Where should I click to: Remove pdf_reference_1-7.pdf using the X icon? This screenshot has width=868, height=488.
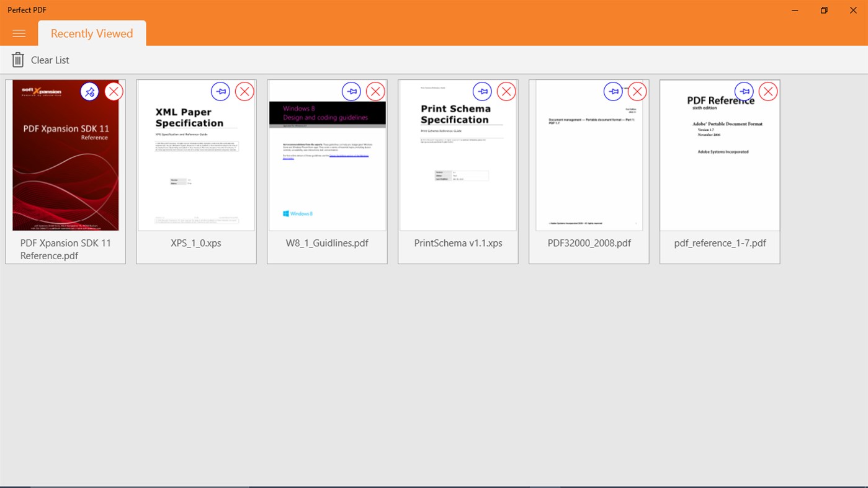coord(768,91)
